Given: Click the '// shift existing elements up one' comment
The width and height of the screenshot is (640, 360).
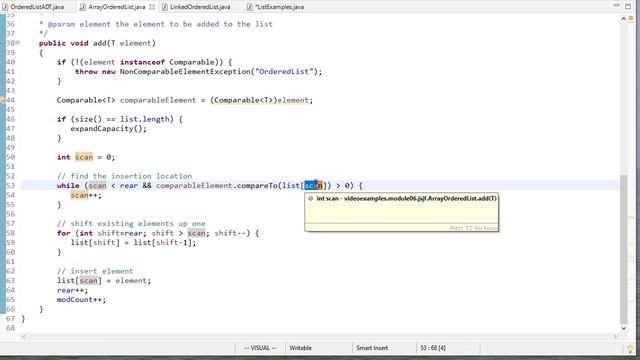Looking at the screenshot, I should click(x=131, y=224).
